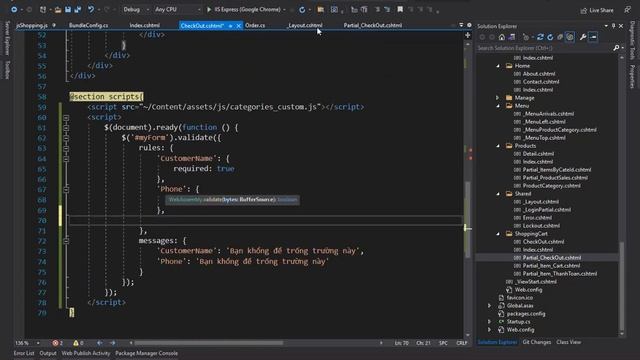Collapse the Products folder
This screenshot has width=640, height=360.
pos(498,146)
